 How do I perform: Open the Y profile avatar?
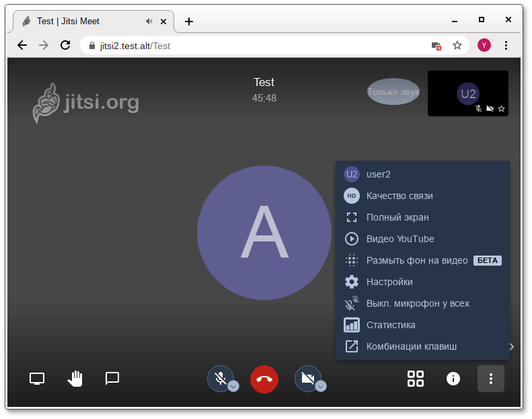coord(484,45)
